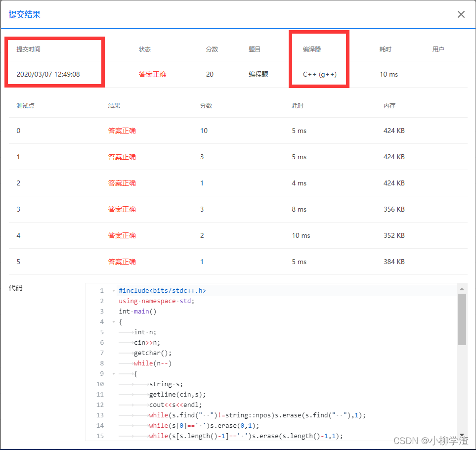Click the 提交结果 dialog title
The width and height of the screenshot is (476, 450).
[24, 14]
